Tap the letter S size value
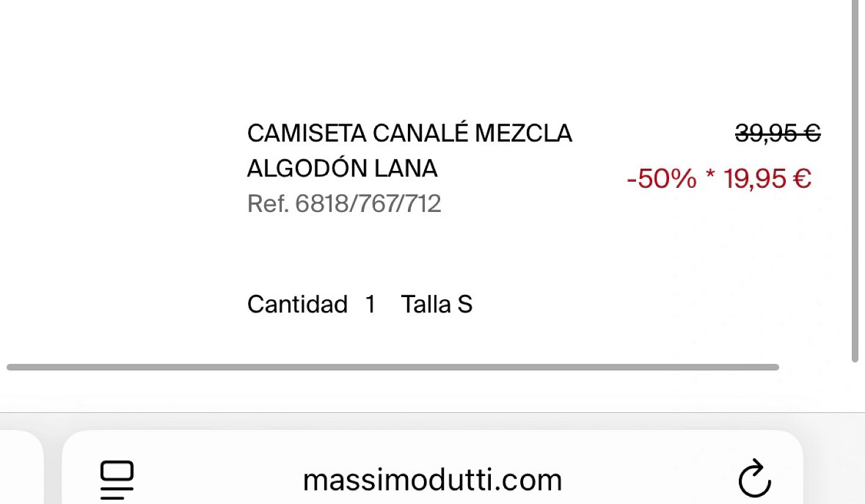Screen dimensions: 865x504 pyautogui.click(x=464, y=304)
